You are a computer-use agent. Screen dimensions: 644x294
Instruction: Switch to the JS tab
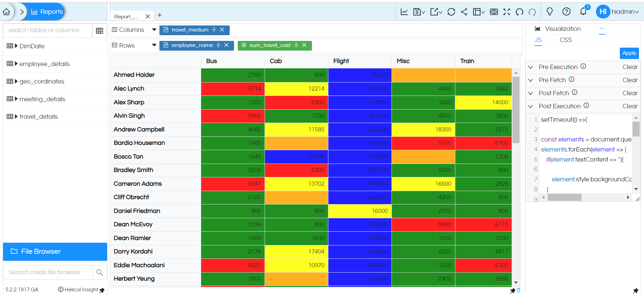point(538,40)
